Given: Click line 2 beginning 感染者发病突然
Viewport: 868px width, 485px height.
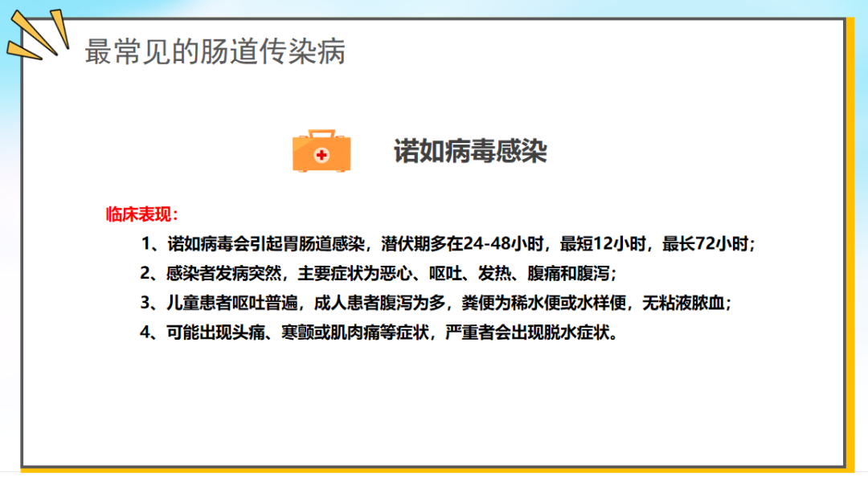Looking at the screenshot, I should click(378, 273).
